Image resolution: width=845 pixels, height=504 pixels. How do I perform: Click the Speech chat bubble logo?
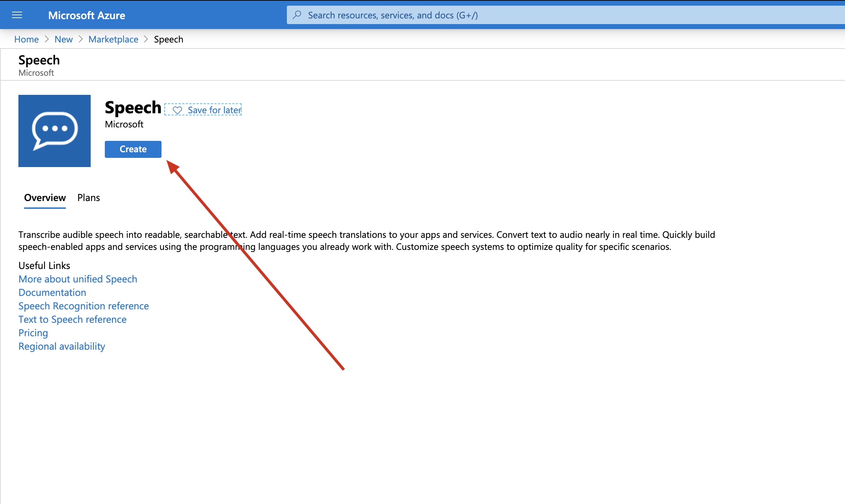(55, 131)
